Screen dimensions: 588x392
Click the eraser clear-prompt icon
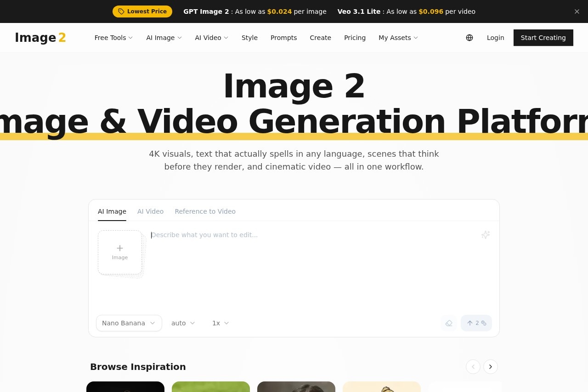click(449, 323)
